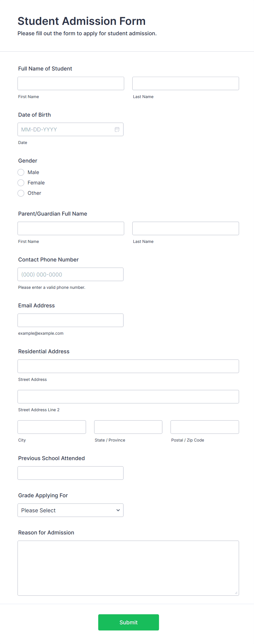Focus the Email Address input
Screen dimensions: 254x644
[x=70, y=320]
